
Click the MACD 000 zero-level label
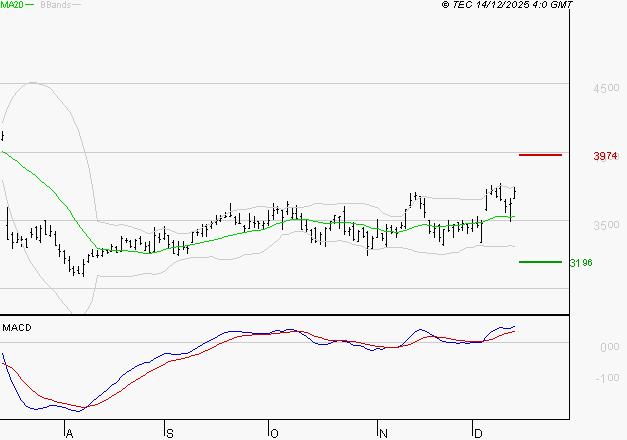click(x=609, y=347)
